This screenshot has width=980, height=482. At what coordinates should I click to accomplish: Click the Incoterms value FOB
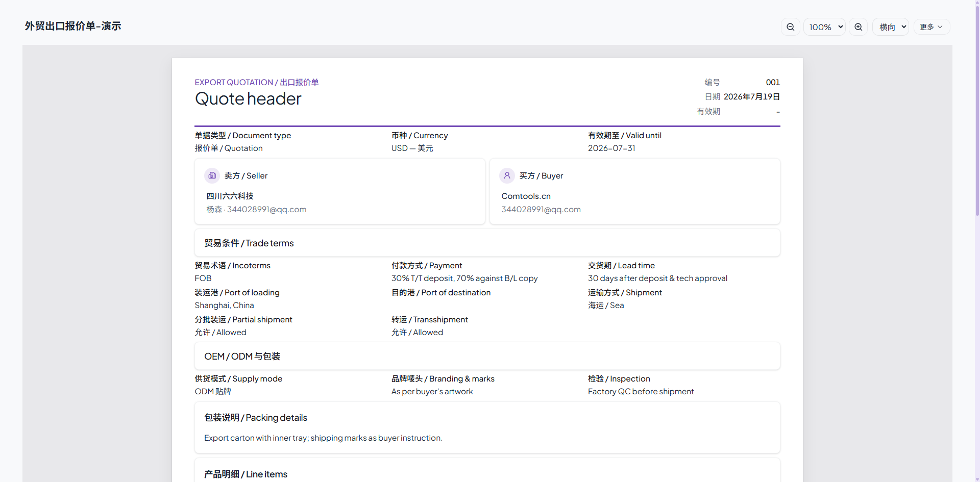[x=203, y=278]
